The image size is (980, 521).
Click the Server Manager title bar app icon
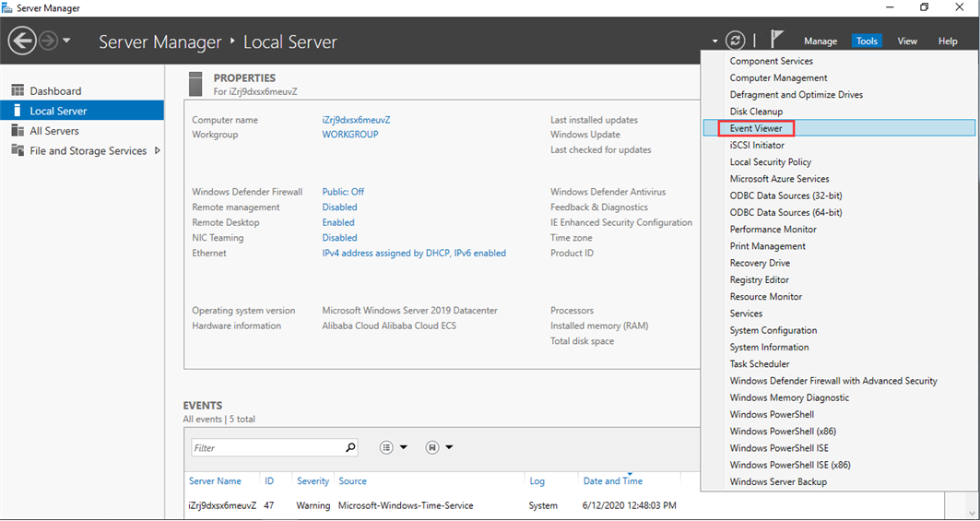7,8
